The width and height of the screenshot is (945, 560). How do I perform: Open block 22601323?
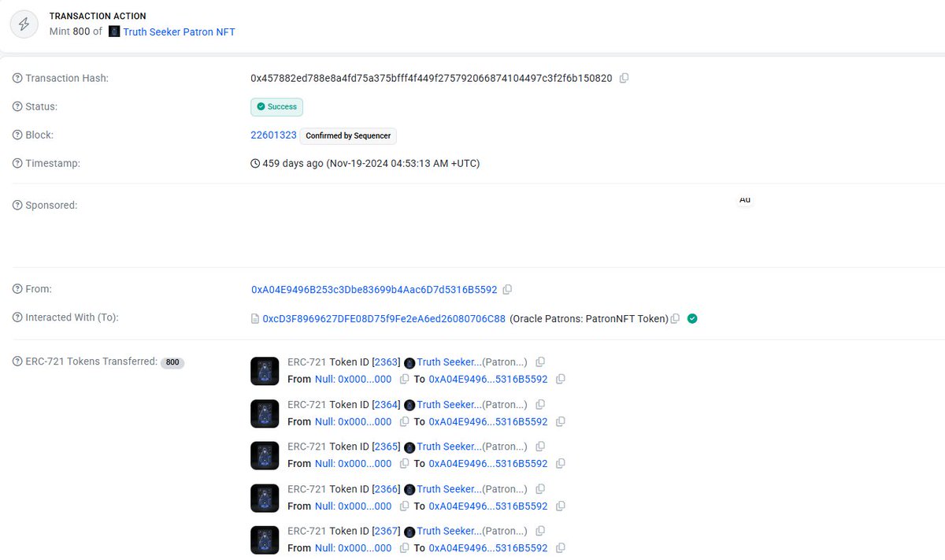point(273,135)
